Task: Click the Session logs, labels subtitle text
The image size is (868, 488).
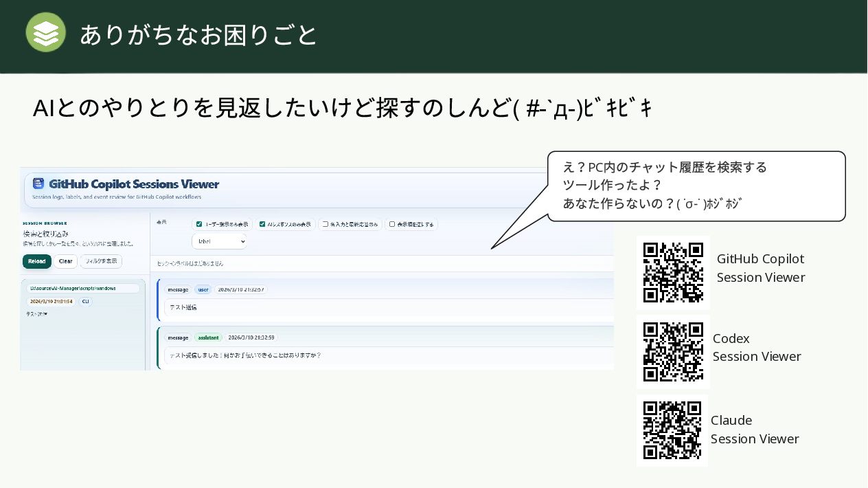Action: click(117, 197)
